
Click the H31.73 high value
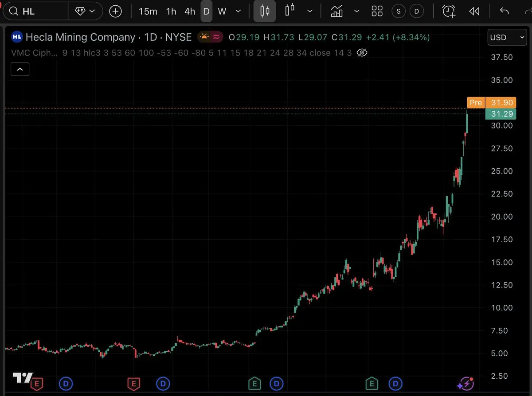click(x=279, y=37)
